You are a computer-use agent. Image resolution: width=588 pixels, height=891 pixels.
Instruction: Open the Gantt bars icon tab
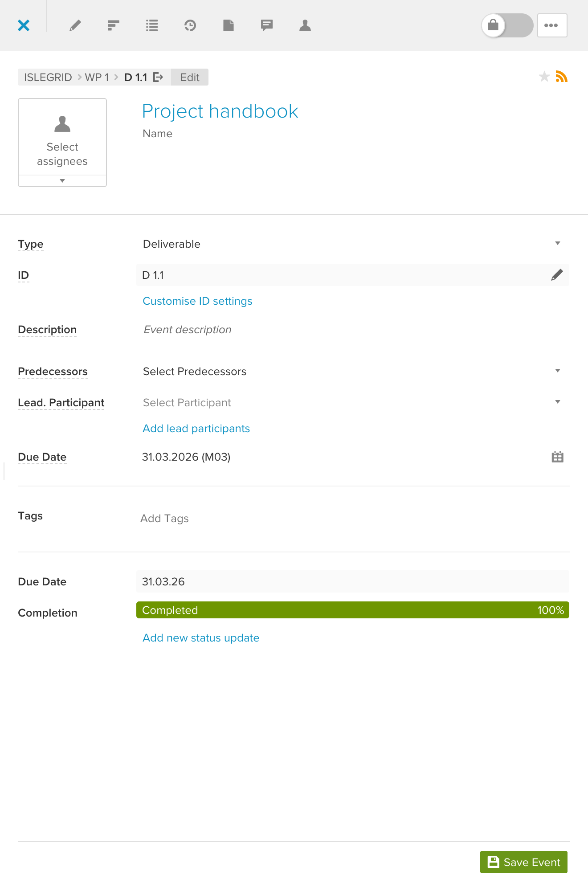114,25
